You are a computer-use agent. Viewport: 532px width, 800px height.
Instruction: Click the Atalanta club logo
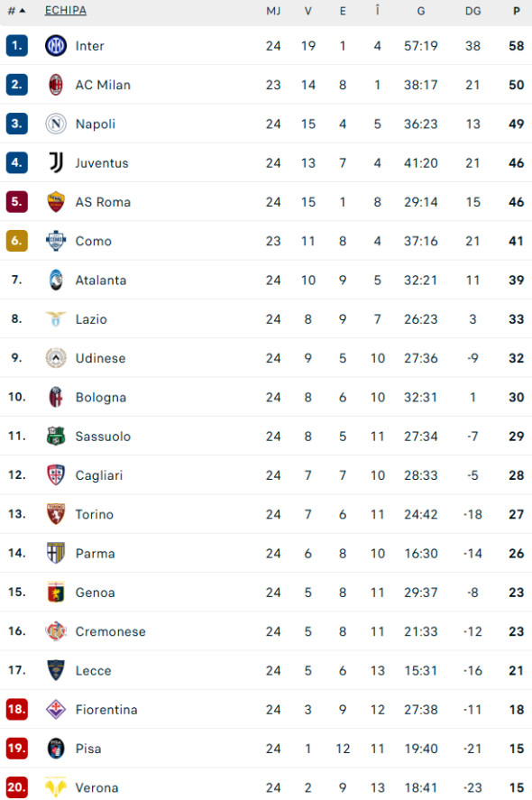(x=54, y=280)
